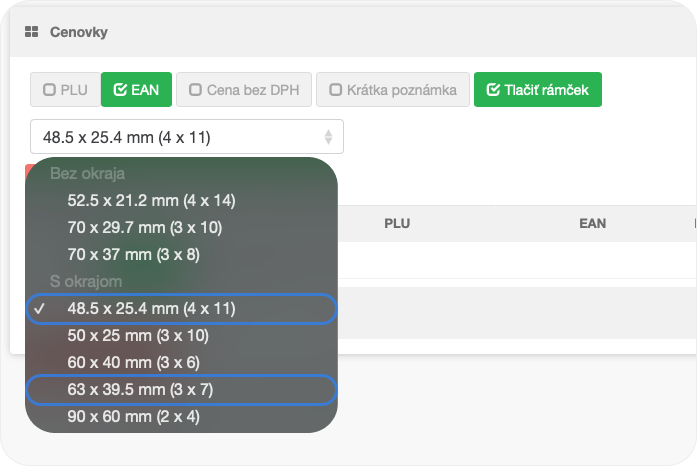Image resolution: width=697 pixels, height=466 pixels.
Task: Choose 70 x 29.7 mm (3 x 10)
Action: pos(144,228)
